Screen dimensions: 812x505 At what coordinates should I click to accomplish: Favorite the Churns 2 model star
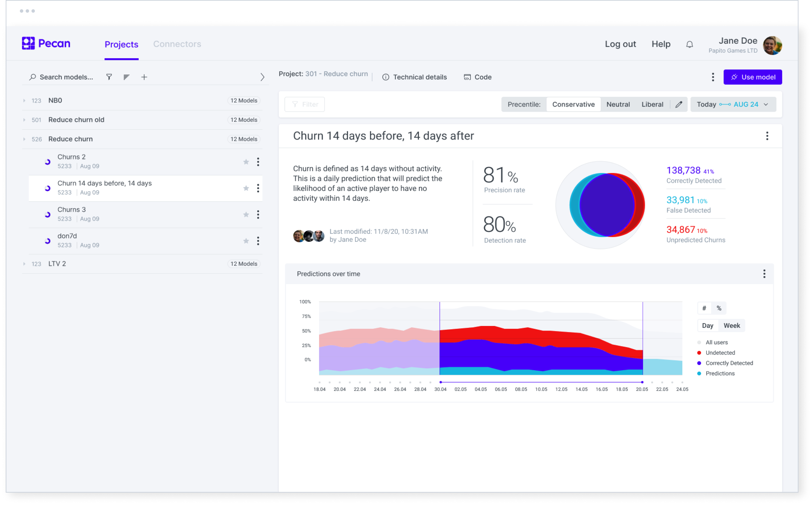[x=246, y=162]
